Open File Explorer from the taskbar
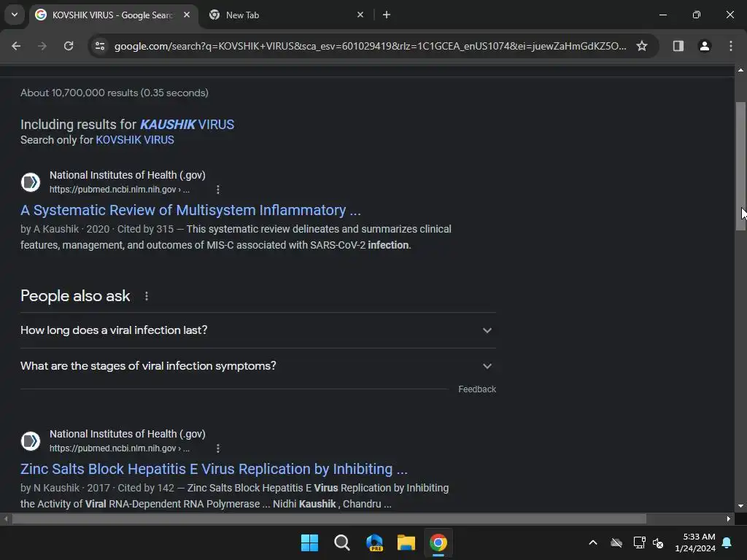The height and width of the screenshot is (560, 747). pyautogui.click(x=406, y=542)
